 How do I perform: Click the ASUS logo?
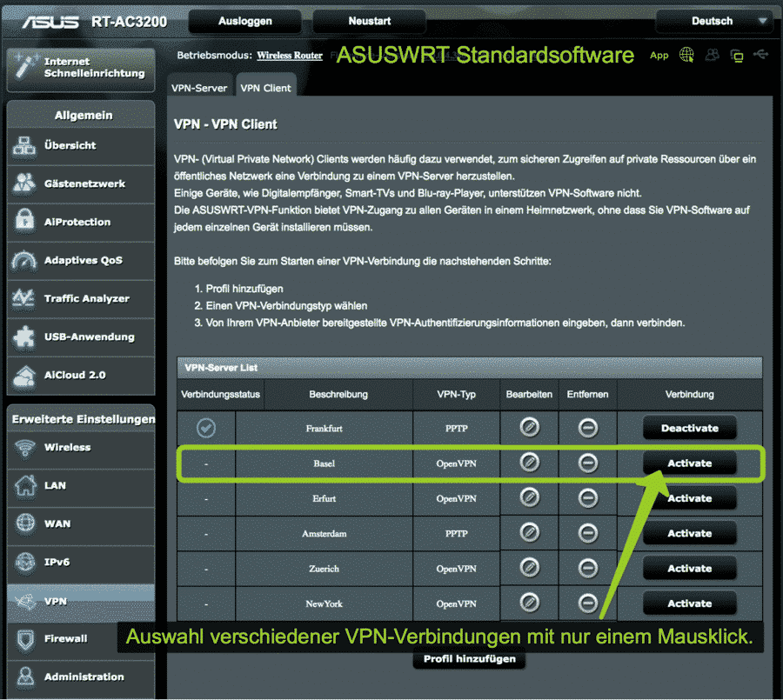[50, 22]
